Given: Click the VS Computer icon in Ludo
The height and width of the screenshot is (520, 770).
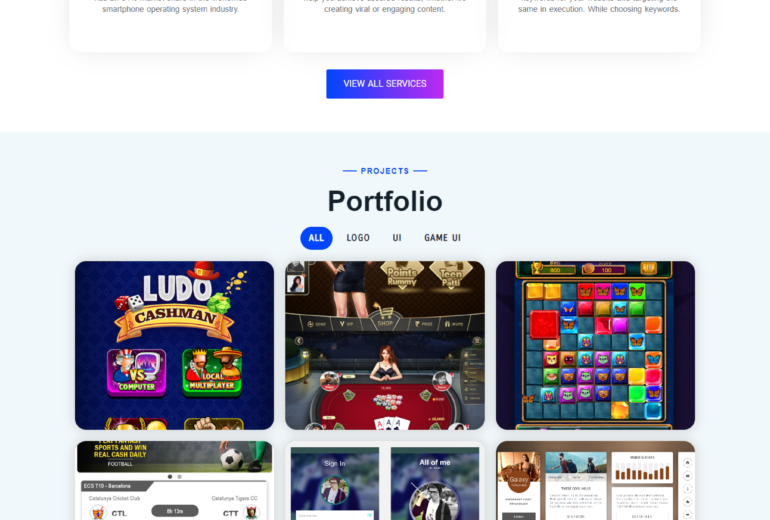Looking at the screenshot, I should pos(137,372).
